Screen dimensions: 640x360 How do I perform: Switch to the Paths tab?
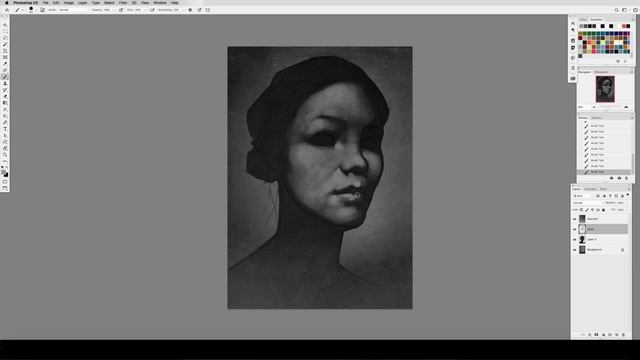(603, 189)
